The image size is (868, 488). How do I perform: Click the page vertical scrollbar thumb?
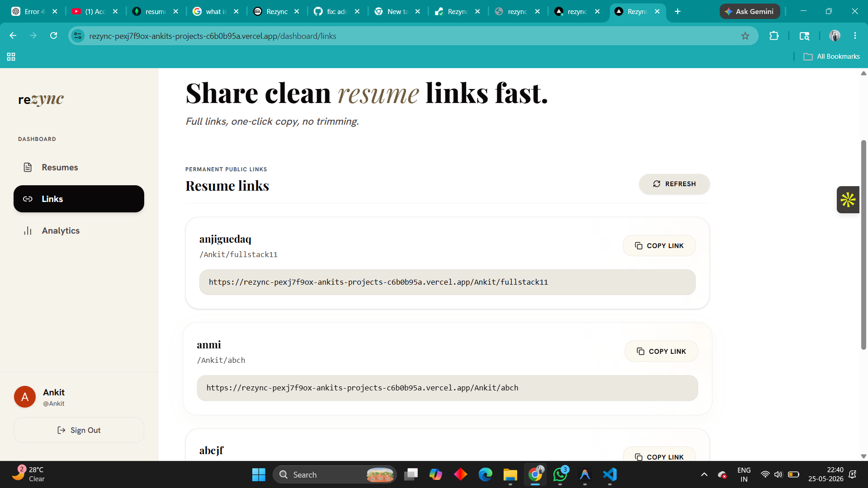click(x=863, y=245)
